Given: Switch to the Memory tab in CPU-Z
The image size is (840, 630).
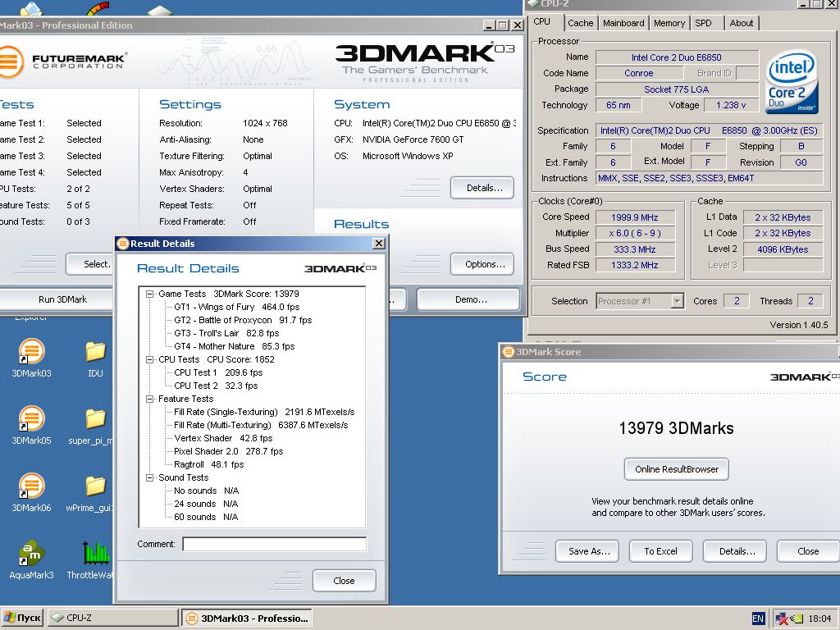Looking at the screenshot, I should (x=669, y=23).
